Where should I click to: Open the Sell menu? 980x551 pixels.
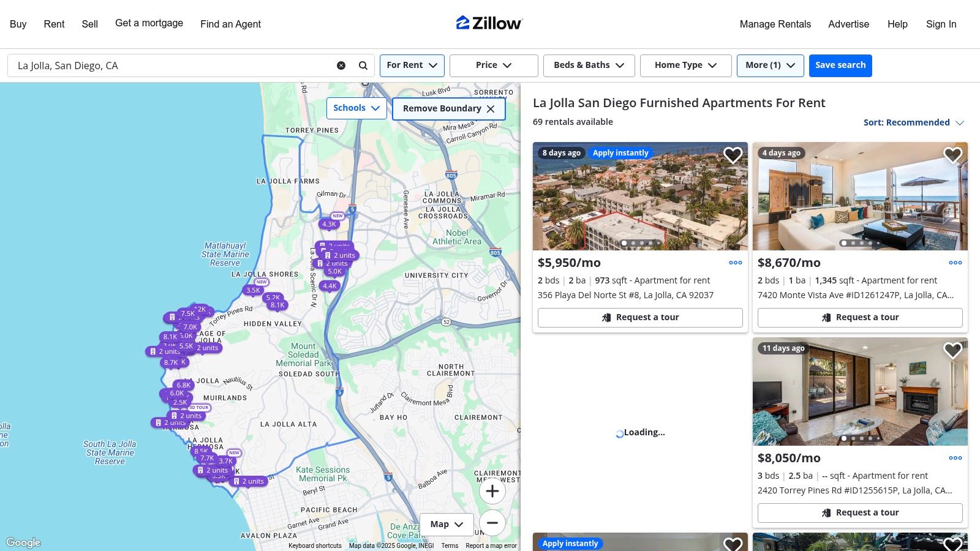[x=89, y=24]
